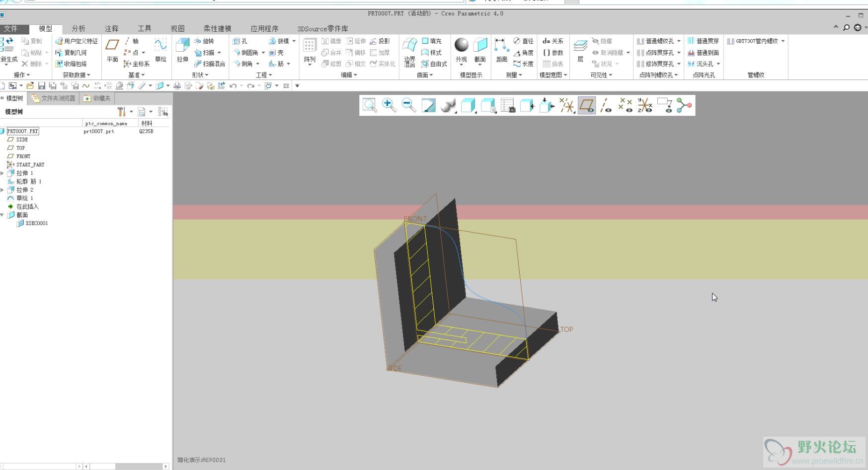Viewport: 868px width, 470px height.
Task: Click the 扫描混合 swept blend tool
Action: click(209, 64)
